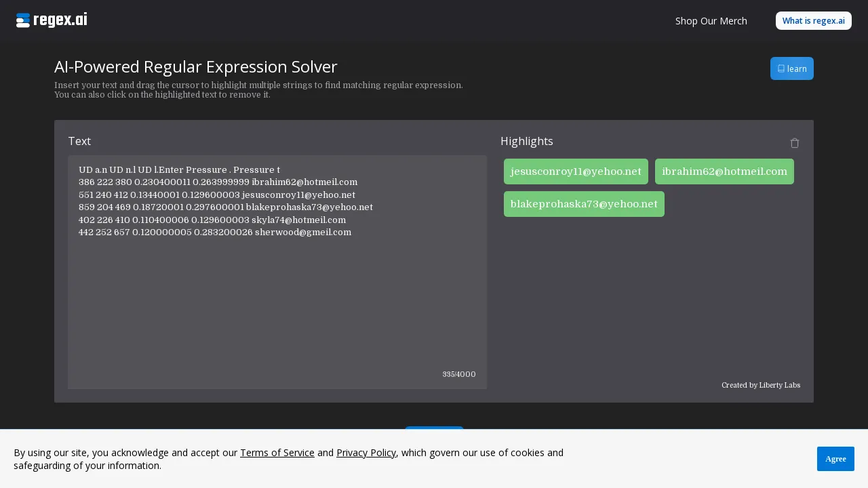The image size is (868, 488).
Task: Open the learn button
Action: coord(792,68)
